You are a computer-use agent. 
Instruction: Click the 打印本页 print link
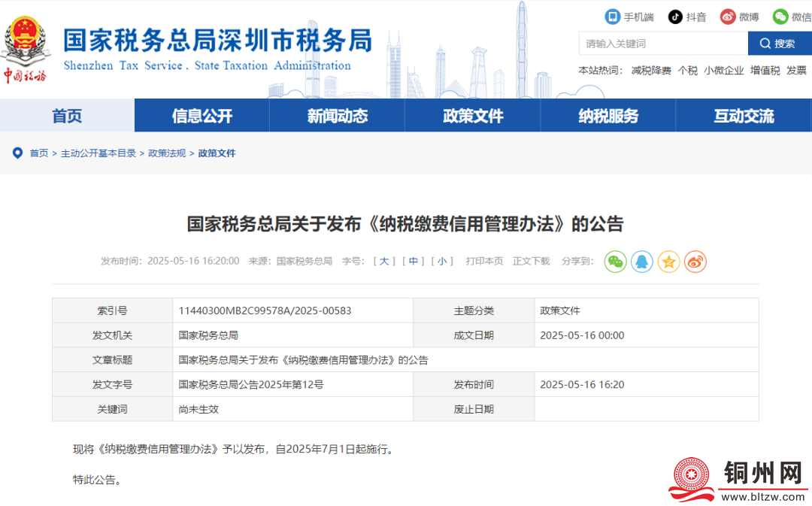[x=484, y=261]
